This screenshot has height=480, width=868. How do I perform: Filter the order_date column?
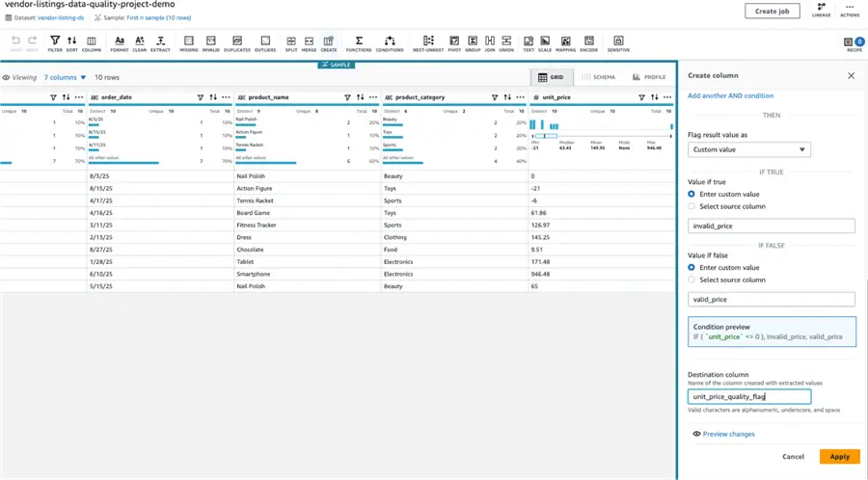[x=201, y=97]
